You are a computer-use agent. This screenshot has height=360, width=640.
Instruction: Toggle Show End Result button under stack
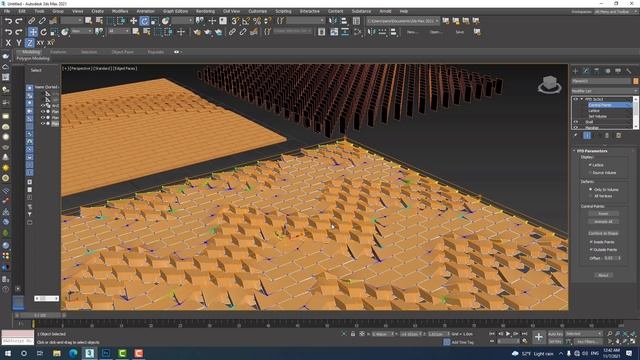[587, 136]
